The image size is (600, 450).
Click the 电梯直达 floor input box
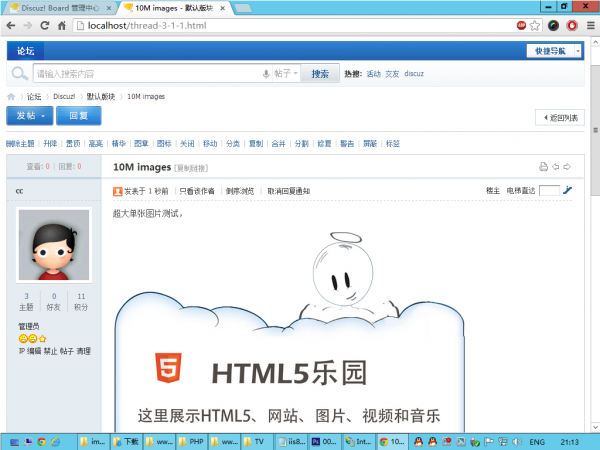[549, 190]
